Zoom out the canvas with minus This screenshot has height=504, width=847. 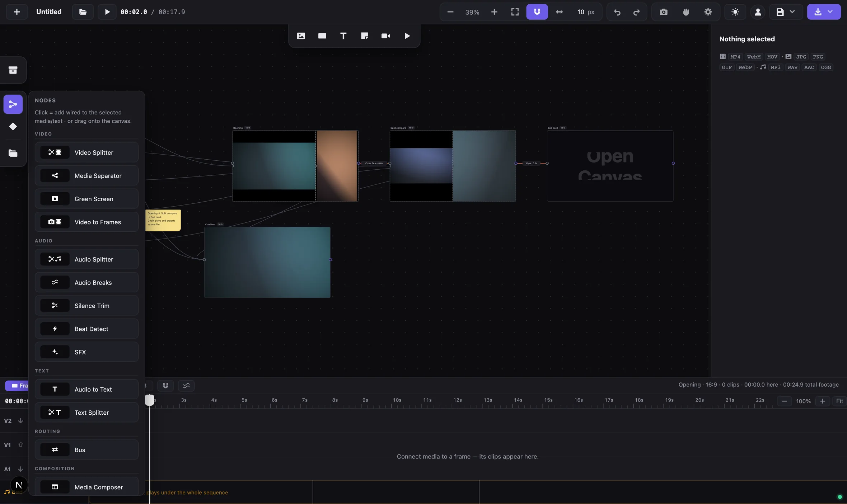pos(450,12)
